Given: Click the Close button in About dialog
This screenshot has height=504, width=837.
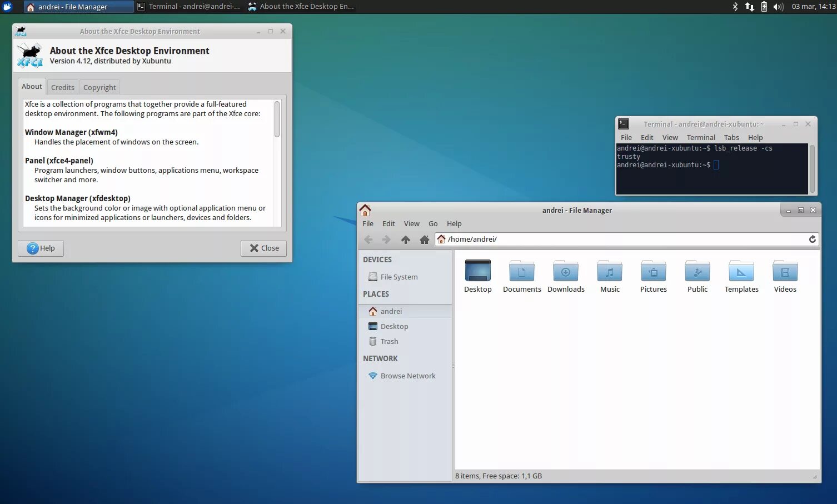Looking at the screenshot, I should 263,248.
